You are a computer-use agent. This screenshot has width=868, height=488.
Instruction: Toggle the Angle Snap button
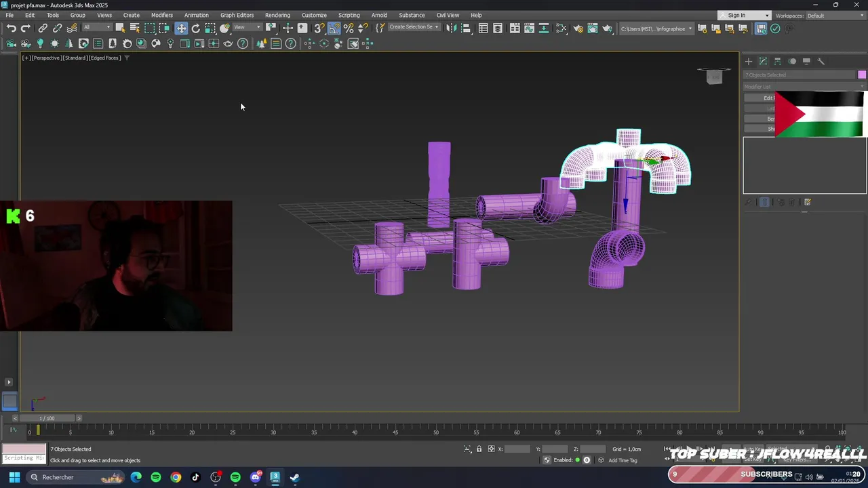(334, 28)
